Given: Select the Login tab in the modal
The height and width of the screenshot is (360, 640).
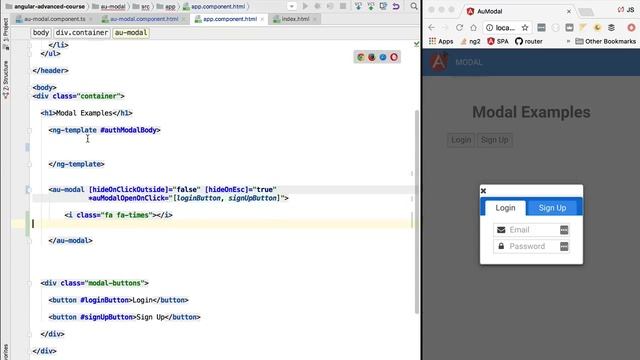Looking at the screenshot, I should point(505,208).
